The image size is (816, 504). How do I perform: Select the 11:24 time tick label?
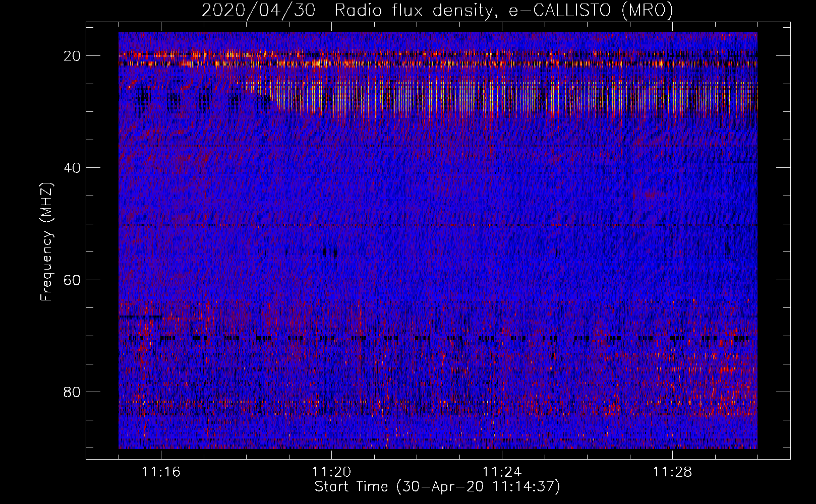click(x=502, y=472)
